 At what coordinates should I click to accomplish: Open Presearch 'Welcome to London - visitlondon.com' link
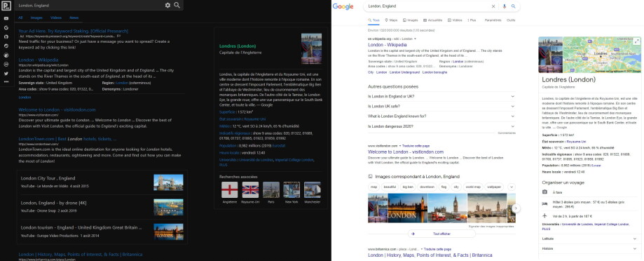(57, 109)
